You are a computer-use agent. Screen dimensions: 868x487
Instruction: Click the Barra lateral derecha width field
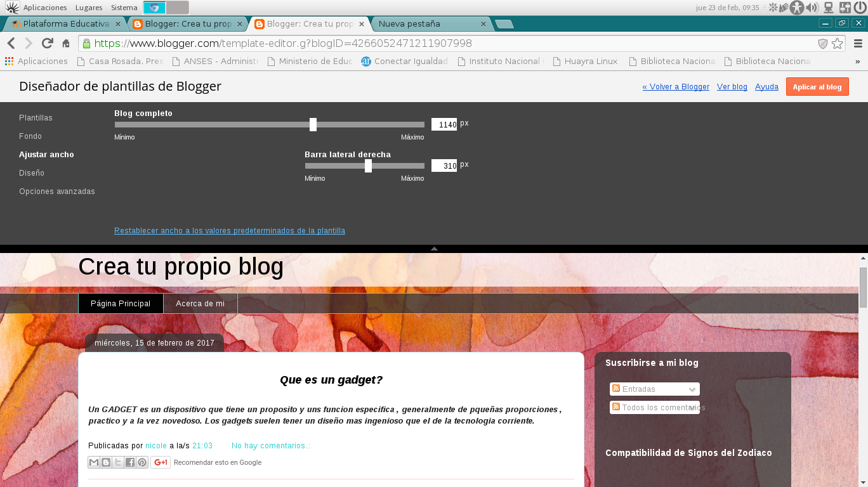[444, 166]
